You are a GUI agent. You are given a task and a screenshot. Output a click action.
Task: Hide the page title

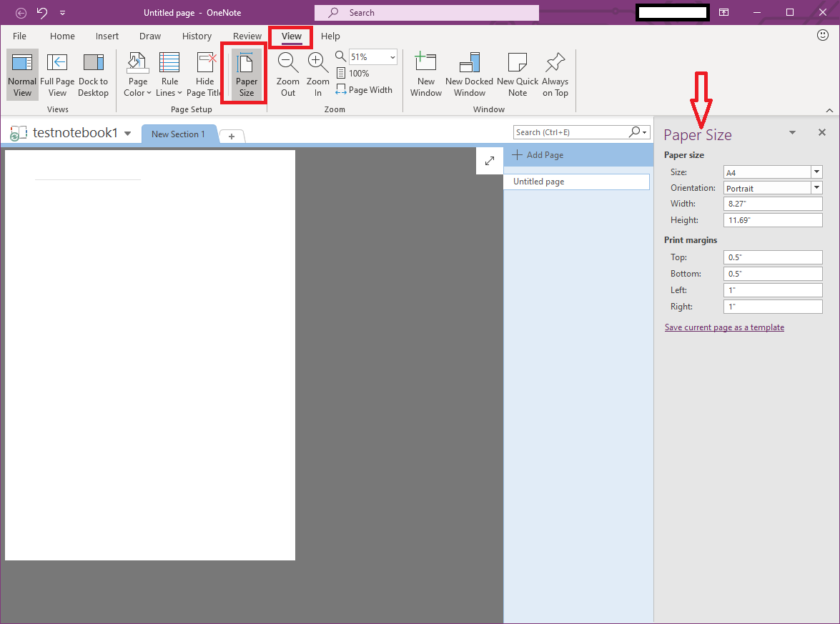204,74
